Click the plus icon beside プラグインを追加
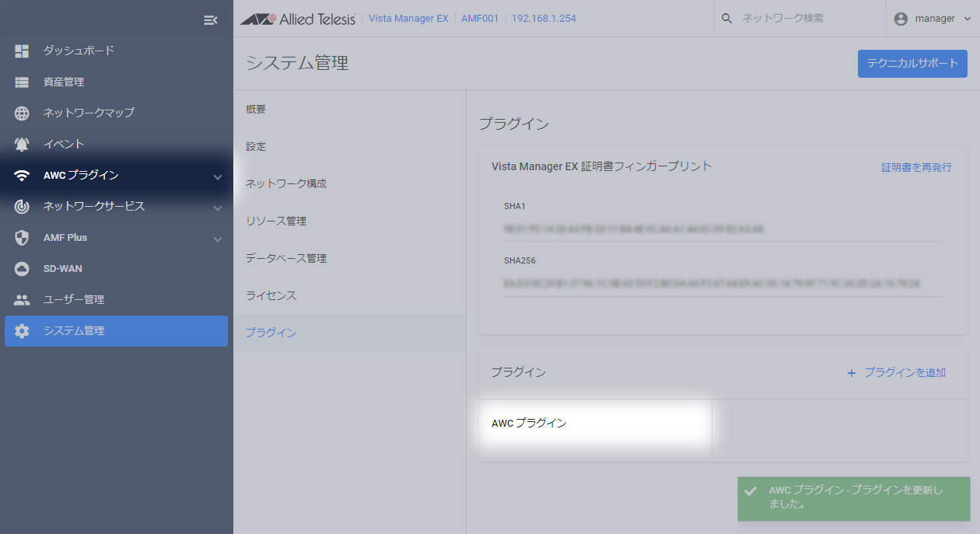This screenshot has width=980, height=534. (x=851, y=373)
